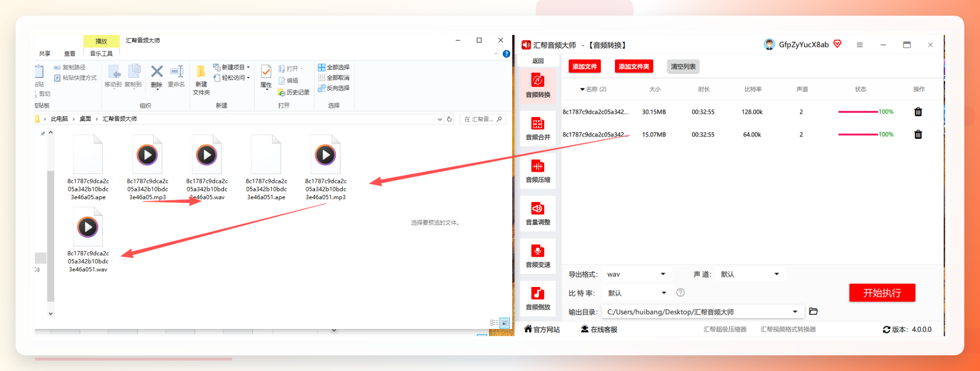Select the file ending 3e46a05.mp3
Image resolution: width=980 pixels, height=371 pixels.
(148, 167)
